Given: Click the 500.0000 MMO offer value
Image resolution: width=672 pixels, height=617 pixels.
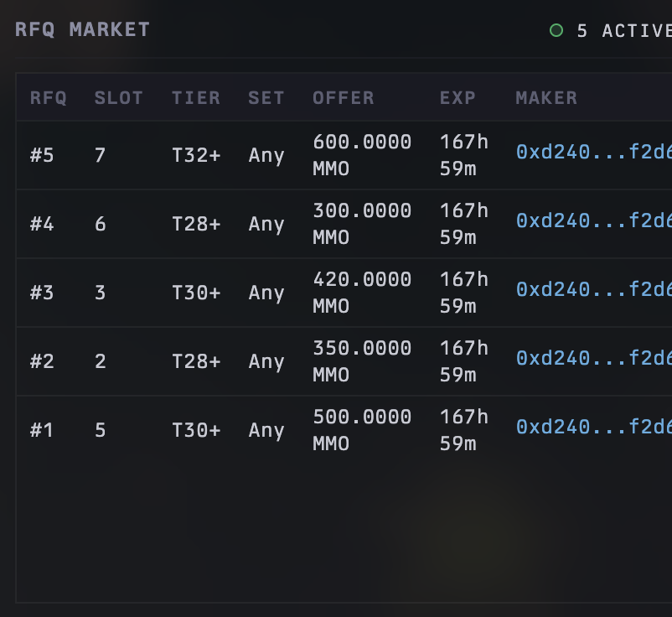Looking at the screenshot, I should [x=362, y=430].
